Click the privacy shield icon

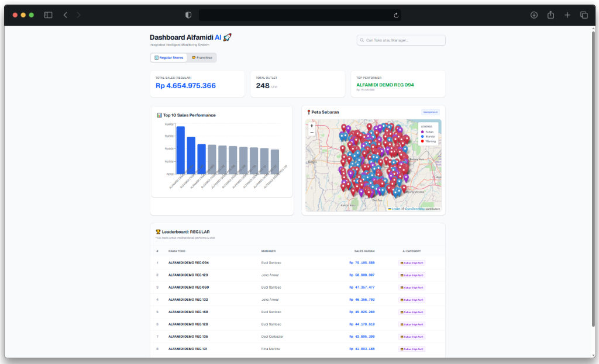pyautogui.click(x=188, y=15)
